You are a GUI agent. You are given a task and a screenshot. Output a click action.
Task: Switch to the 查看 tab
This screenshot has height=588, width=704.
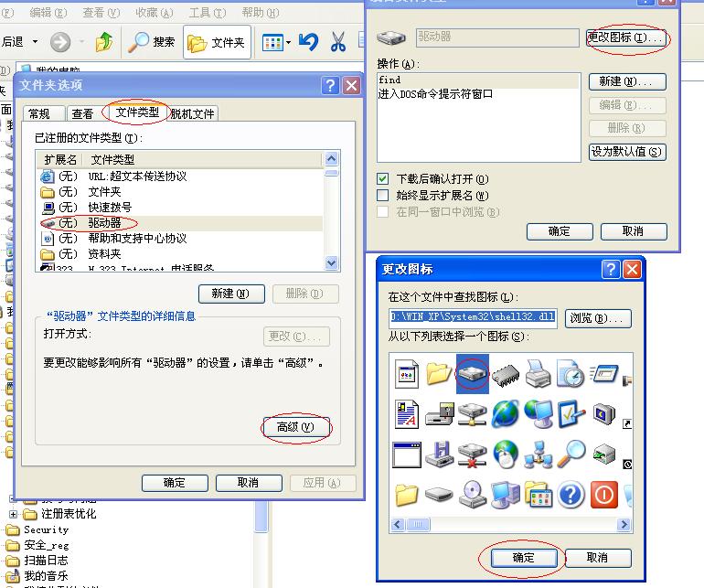click(x=82, y=113)
